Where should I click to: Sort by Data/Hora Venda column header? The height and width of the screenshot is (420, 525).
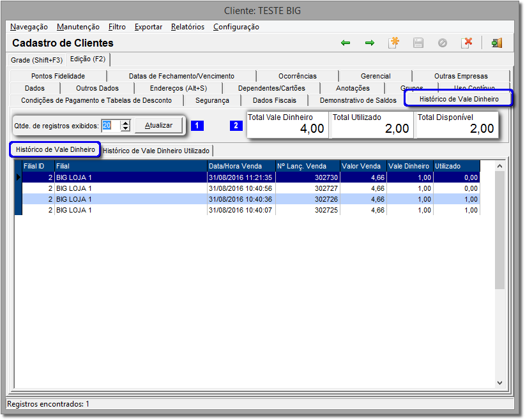pos(241,166)
